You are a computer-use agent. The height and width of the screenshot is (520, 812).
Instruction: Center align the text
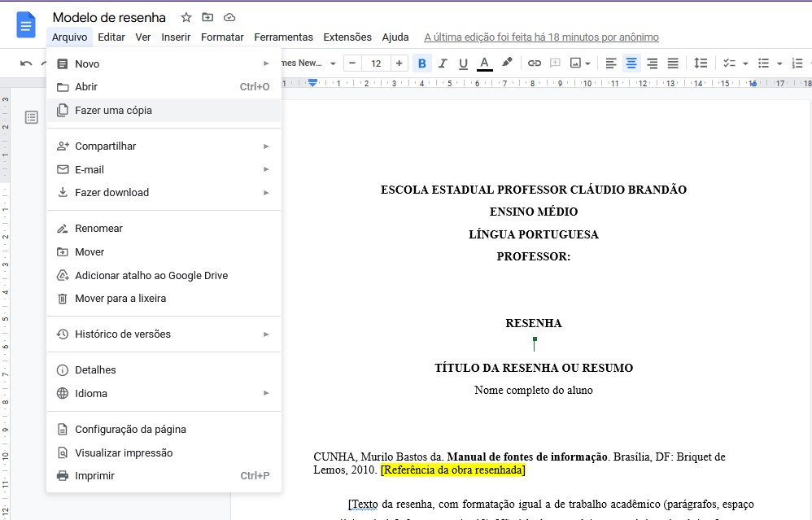click(x=631, y=63)
